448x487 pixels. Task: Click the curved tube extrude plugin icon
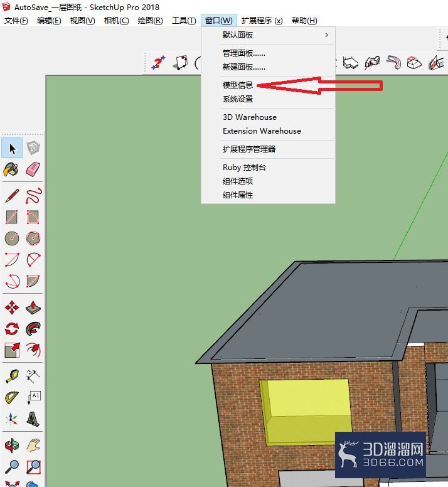coord(393,63)
